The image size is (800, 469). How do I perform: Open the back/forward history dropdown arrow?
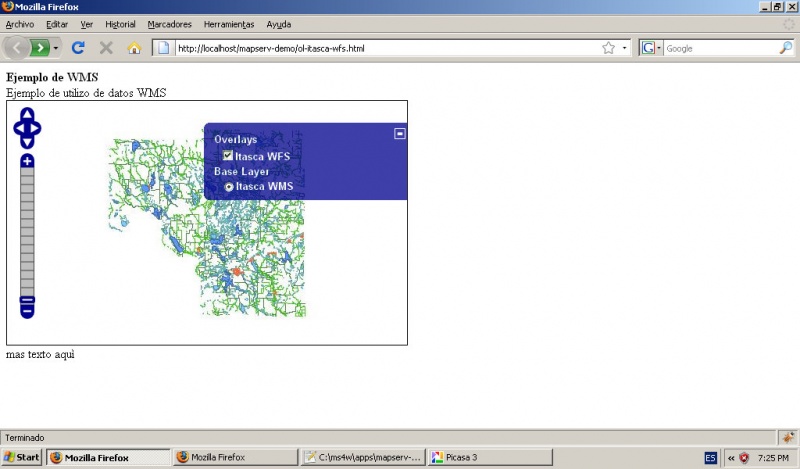coord(57,47)
